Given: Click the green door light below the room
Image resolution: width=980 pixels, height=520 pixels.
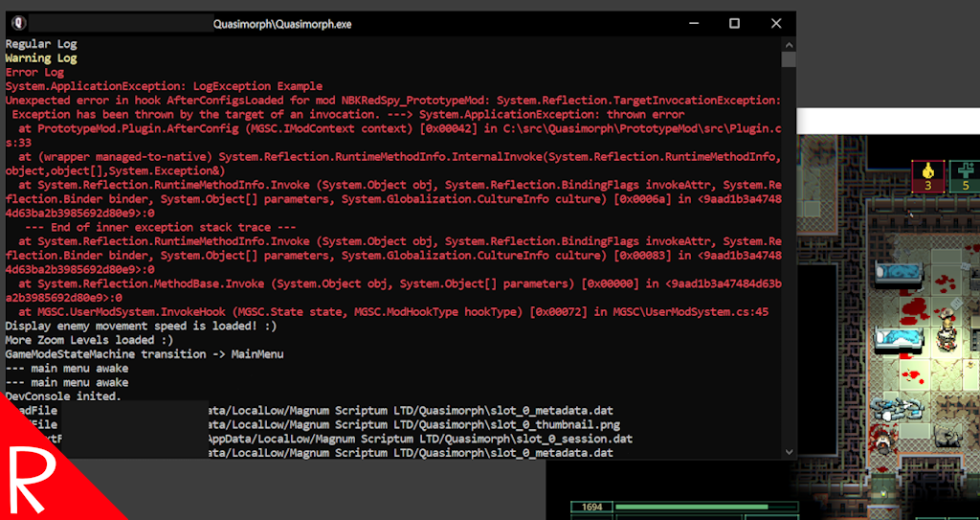Looking at the screenshot, I should pos(883,494).
